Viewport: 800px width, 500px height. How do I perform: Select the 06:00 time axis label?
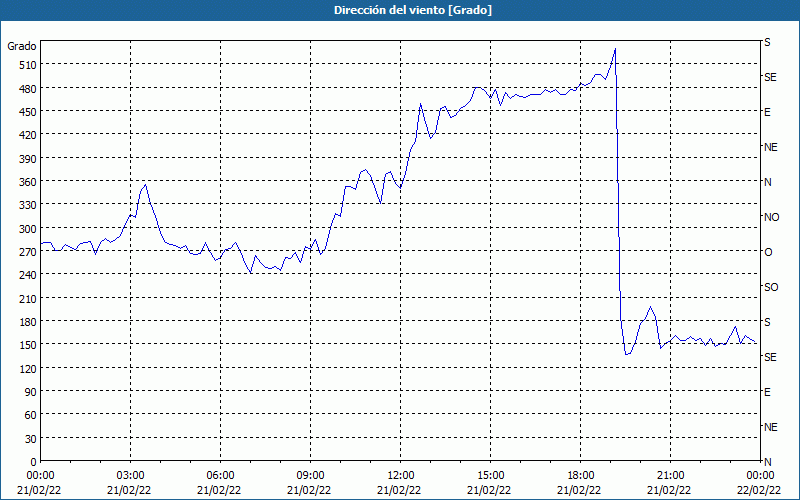point(220,476)
